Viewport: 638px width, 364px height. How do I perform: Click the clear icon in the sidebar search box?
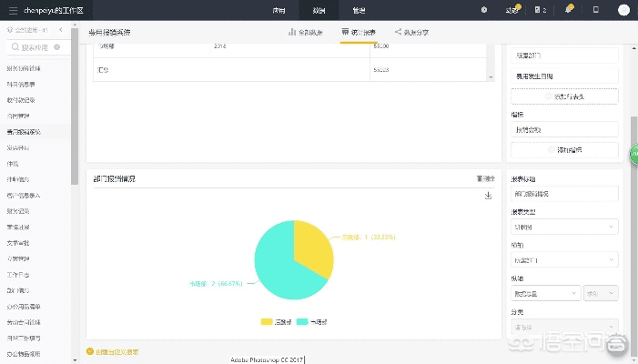pyautogui.click(x=58, y=46)
